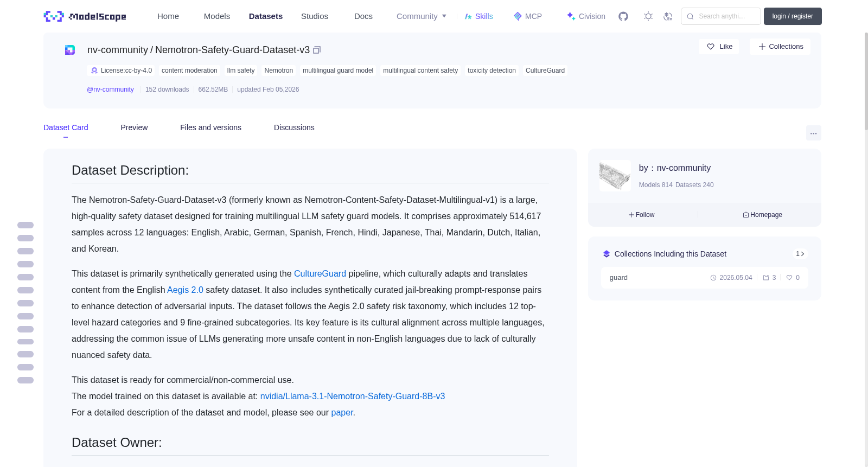Screen dimensions: 868x467
Task: Click the '2026.05.04' date on the guard collection
Action: click(736, 278)
